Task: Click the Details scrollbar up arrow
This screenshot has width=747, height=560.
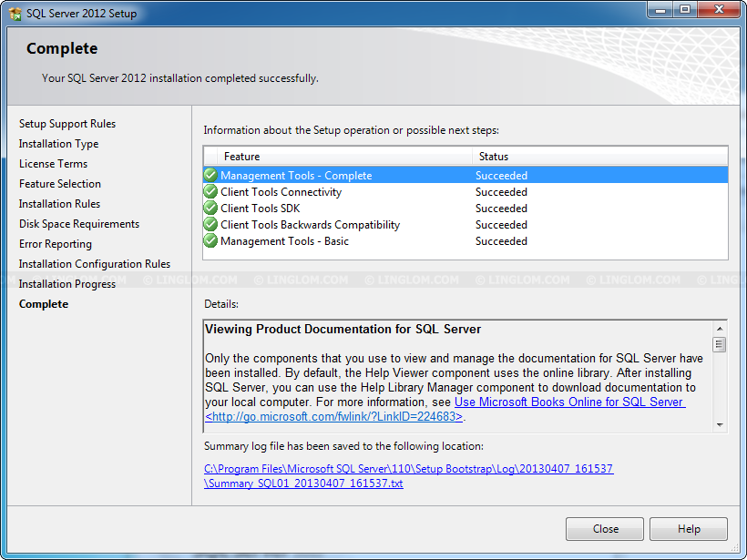Action: [720, 329]
